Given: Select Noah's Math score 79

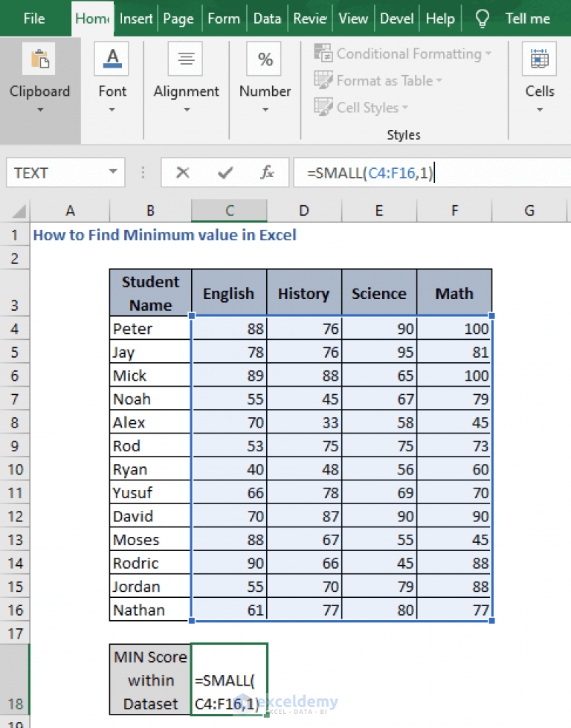Looking at the screenshot, I should (454, 399).
